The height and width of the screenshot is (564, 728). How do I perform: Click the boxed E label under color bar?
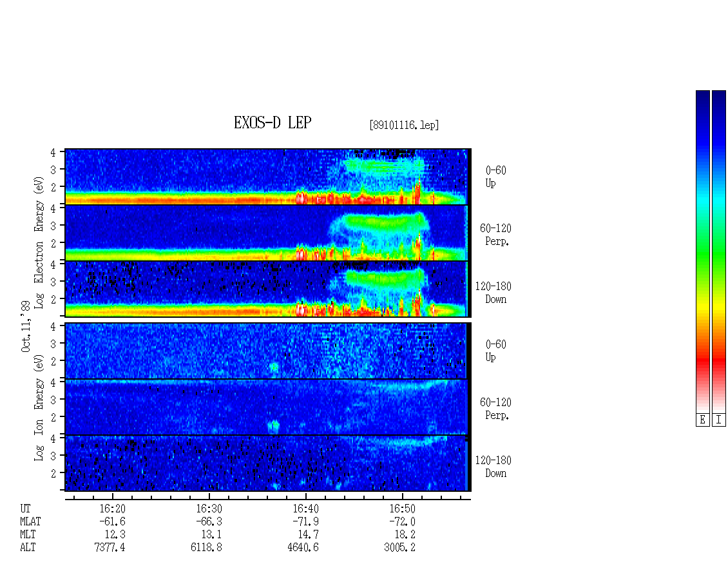pyautogui.click(x=702, y=420)
